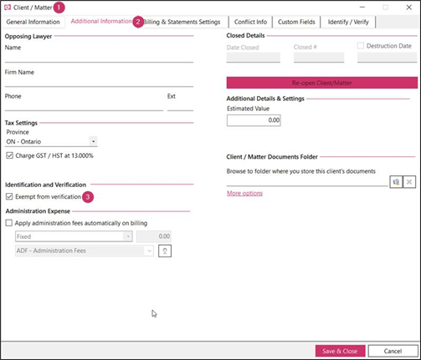Go to the Conflict Info tab
The width and height of the screenshot is (421, 360).
point(250,22)
